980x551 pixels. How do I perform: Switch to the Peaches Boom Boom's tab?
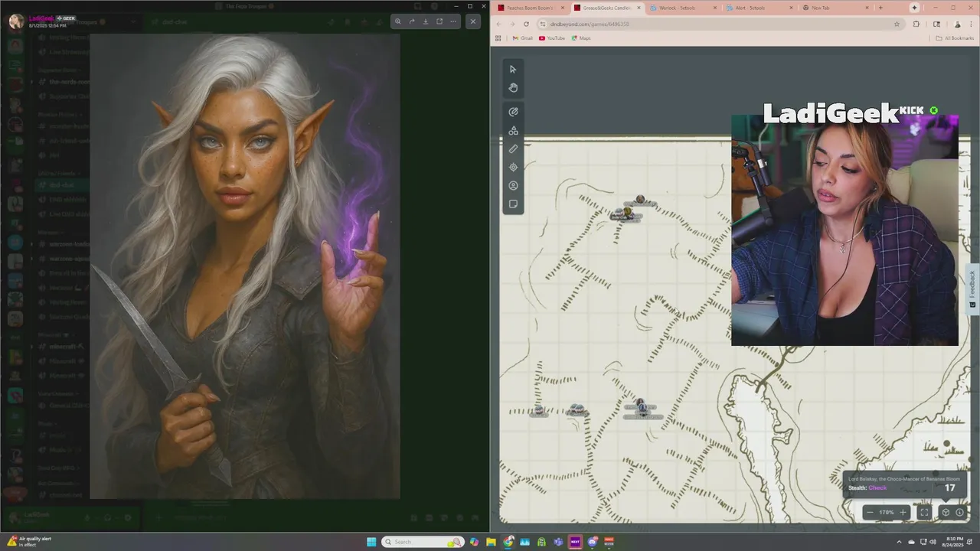click(x=530, y=8)
